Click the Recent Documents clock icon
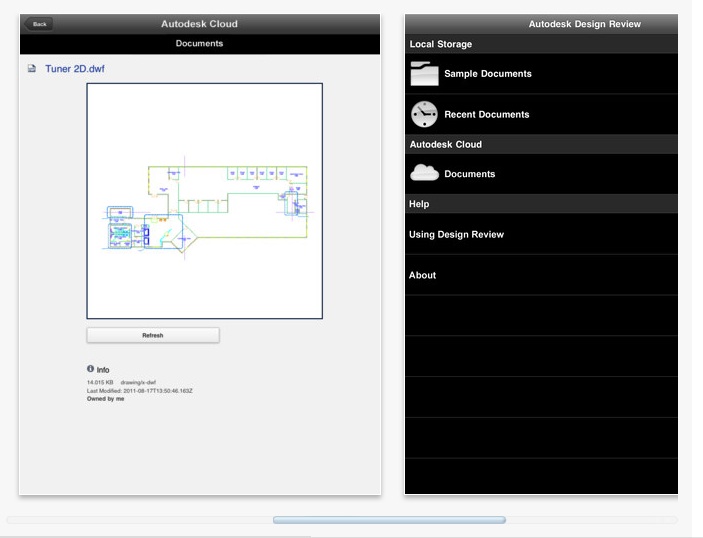This screenshot has height=538, width=703. click(x=424, y=114)
